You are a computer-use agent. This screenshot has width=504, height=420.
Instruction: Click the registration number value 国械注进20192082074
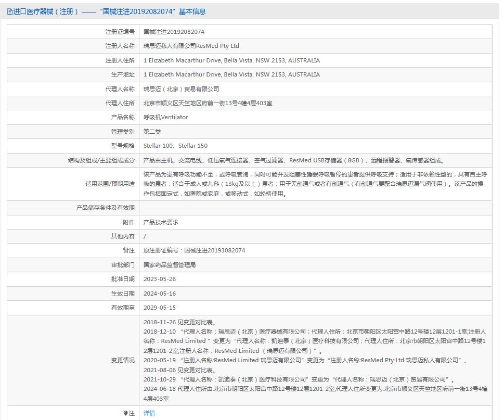(174, 32)
